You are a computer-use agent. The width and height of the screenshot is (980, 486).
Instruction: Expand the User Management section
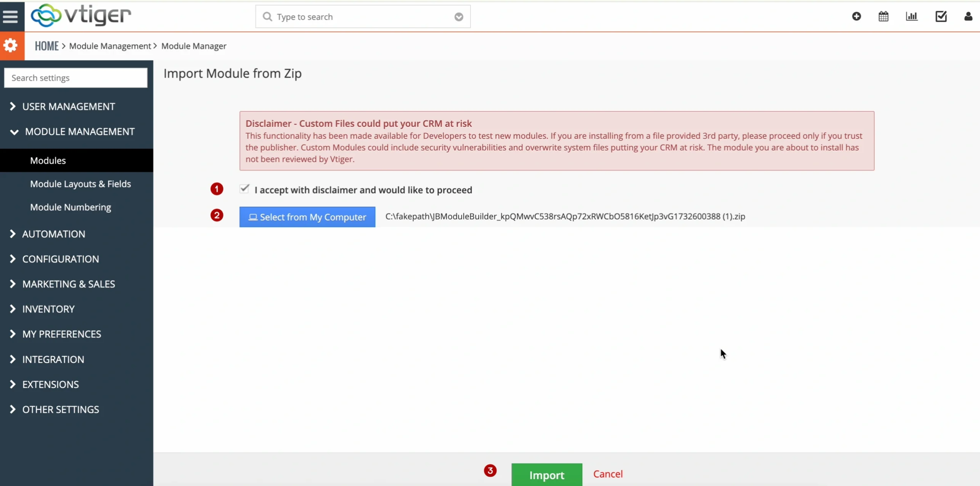point(68,106)
